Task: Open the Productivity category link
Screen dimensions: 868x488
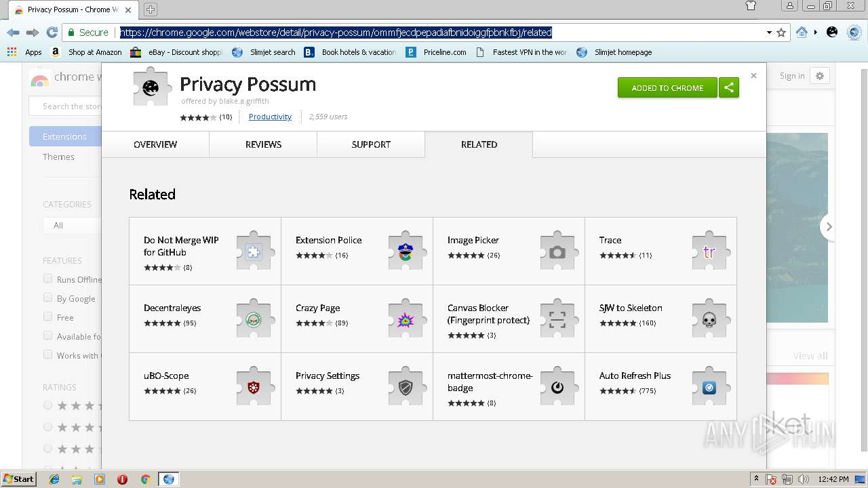Action: point(270,117)
